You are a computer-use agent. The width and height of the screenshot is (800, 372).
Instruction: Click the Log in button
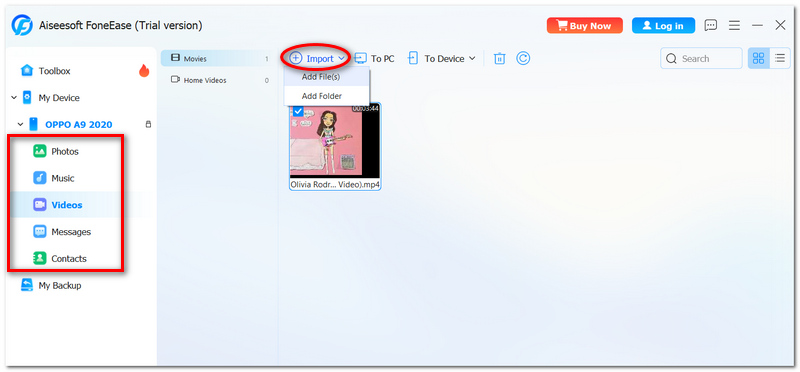(x=663, y=26)
